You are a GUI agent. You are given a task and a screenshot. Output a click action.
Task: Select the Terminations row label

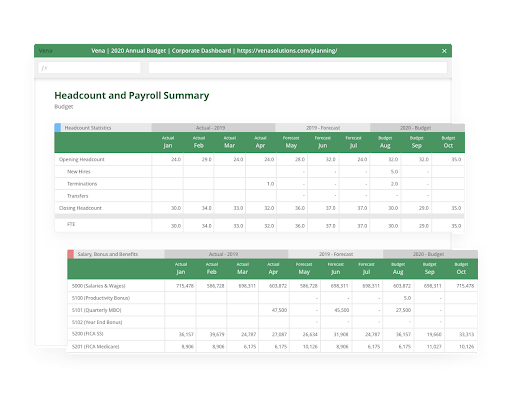[x=82, y=184]
